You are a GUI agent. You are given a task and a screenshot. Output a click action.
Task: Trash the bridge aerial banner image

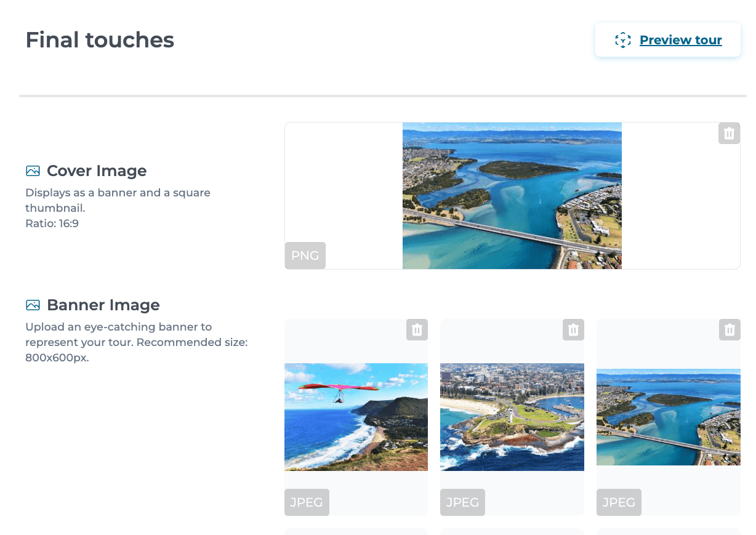(x=730, y=330)
